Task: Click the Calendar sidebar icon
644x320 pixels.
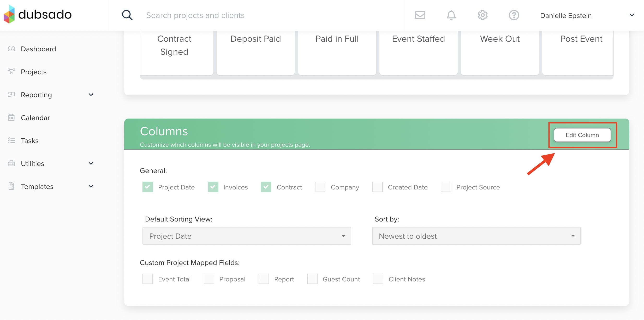Action: tap(11, 118)
